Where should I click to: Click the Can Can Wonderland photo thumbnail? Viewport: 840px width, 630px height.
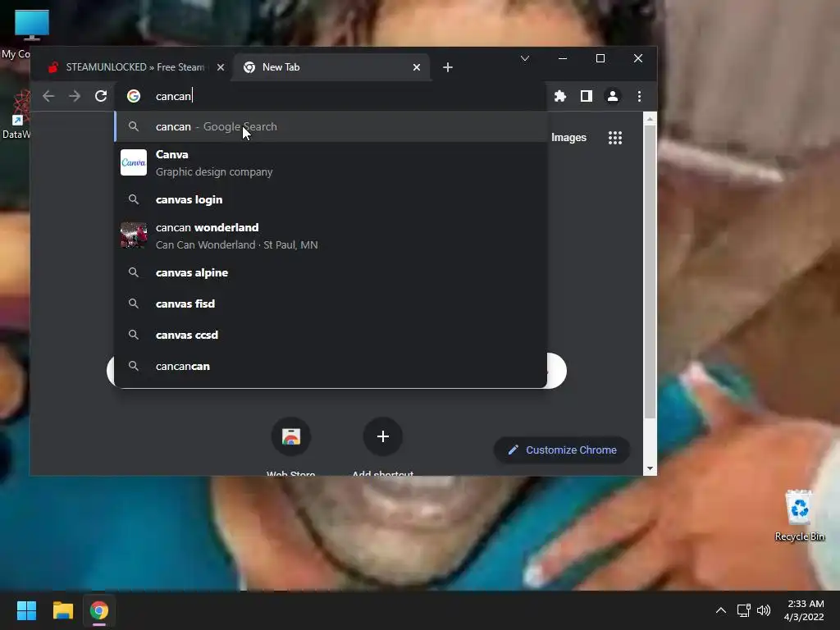click(x=134, y=235)
